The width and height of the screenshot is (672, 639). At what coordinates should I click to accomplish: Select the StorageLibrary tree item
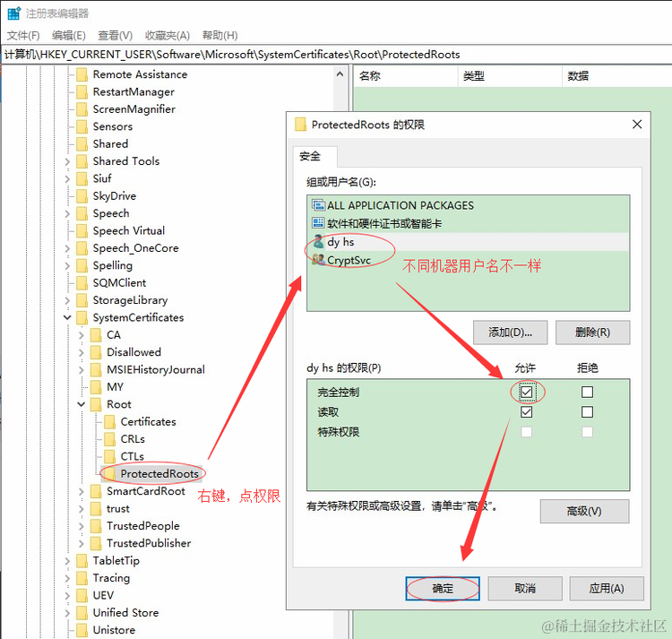click(x=130, y=300)
